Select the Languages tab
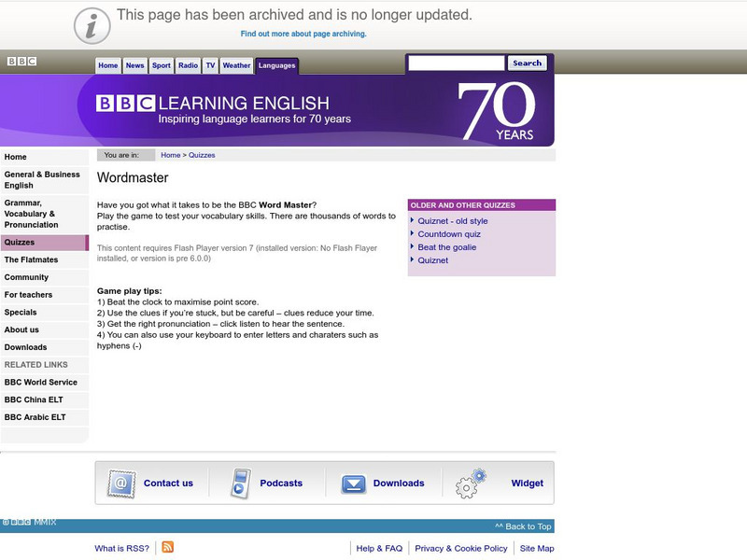Screen dimensions: 747x560 (x=276, y=65)
